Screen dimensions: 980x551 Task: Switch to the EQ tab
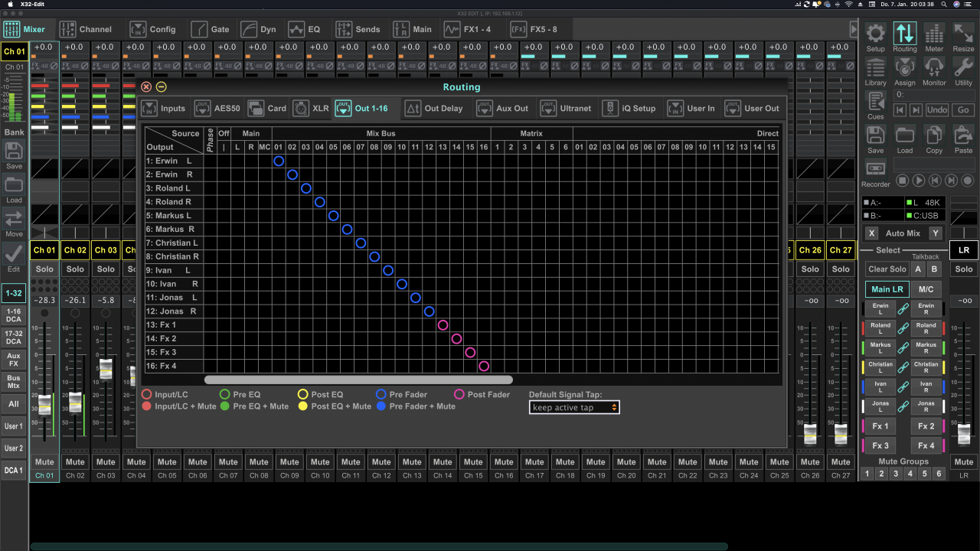point(305,30)
